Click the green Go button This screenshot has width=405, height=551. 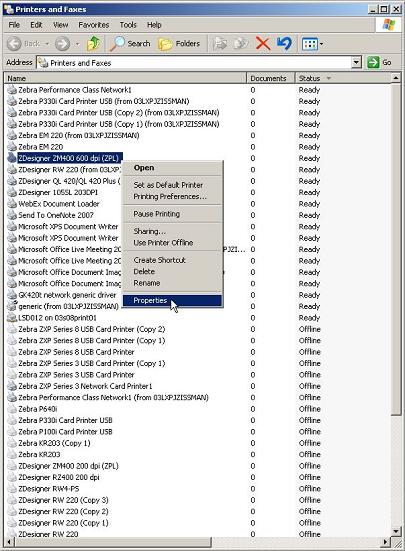[x=379, y=63]
